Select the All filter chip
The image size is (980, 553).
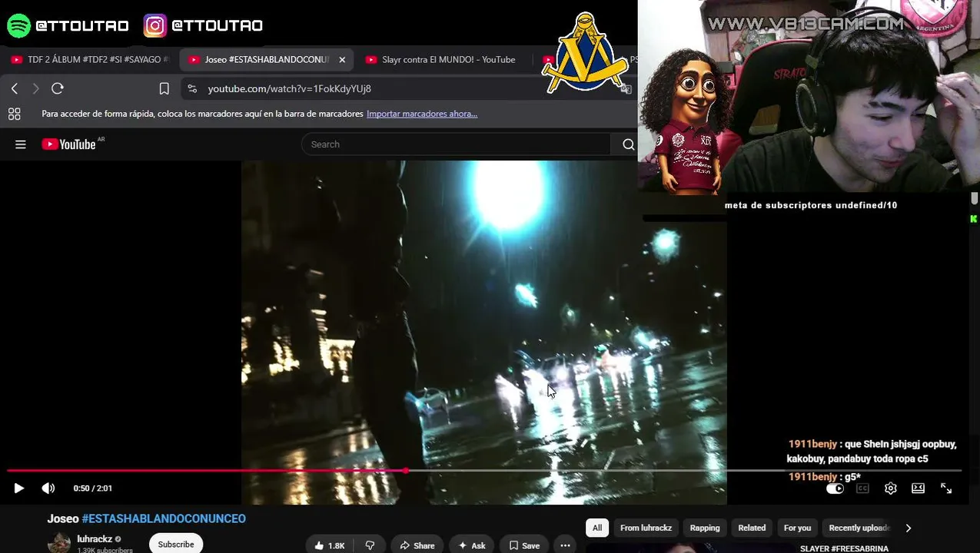597,528
